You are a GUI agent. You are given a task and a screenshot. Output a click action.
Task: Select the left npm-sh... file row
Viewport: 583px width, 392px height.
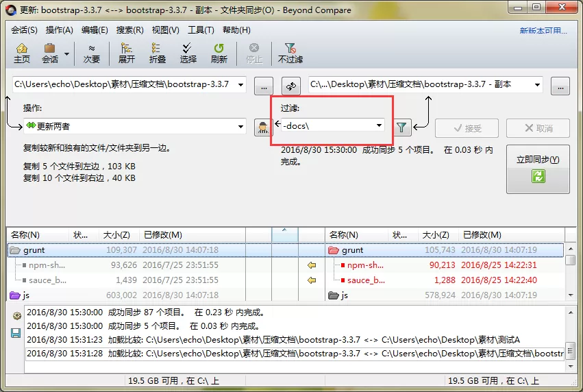127,265
